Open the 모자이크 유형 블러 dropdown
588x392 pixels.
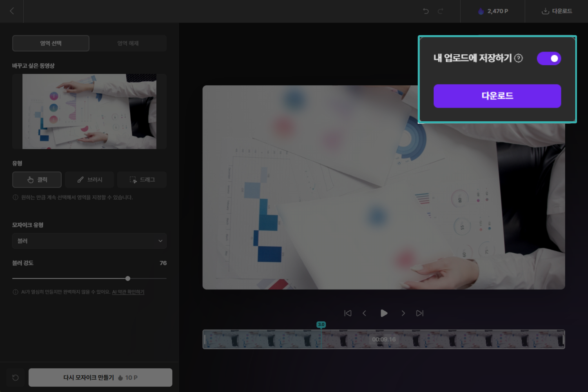tap(89, 241)
